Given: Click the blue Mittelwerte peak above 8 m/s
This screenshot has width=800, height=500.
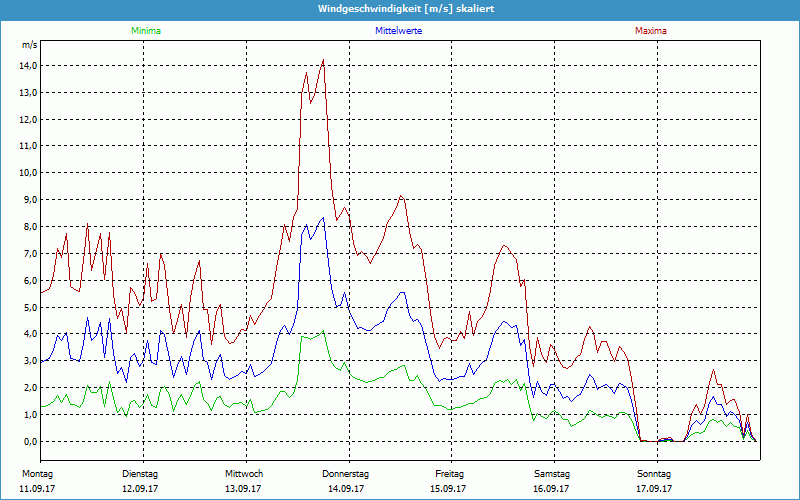Looking at the screenshot, I should pyautogui.click(x=323, y=218).
